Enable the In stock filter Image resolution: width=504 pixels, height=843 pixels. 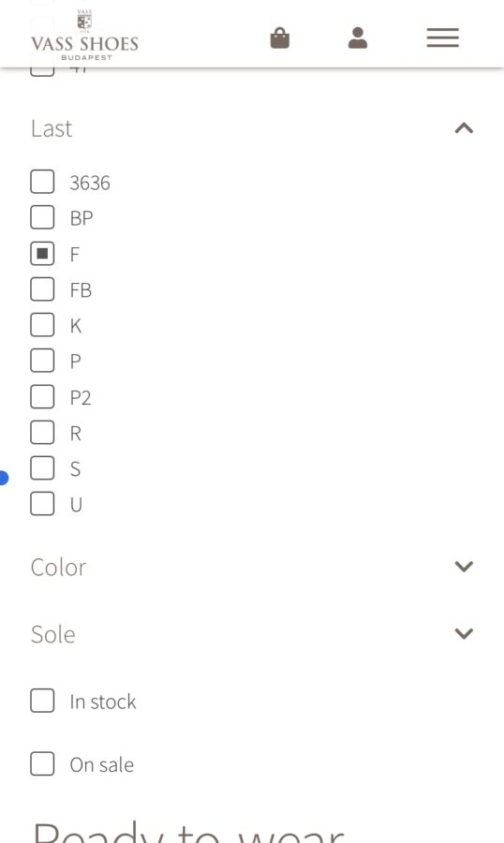pyautogui.click(x=42, y=701)
